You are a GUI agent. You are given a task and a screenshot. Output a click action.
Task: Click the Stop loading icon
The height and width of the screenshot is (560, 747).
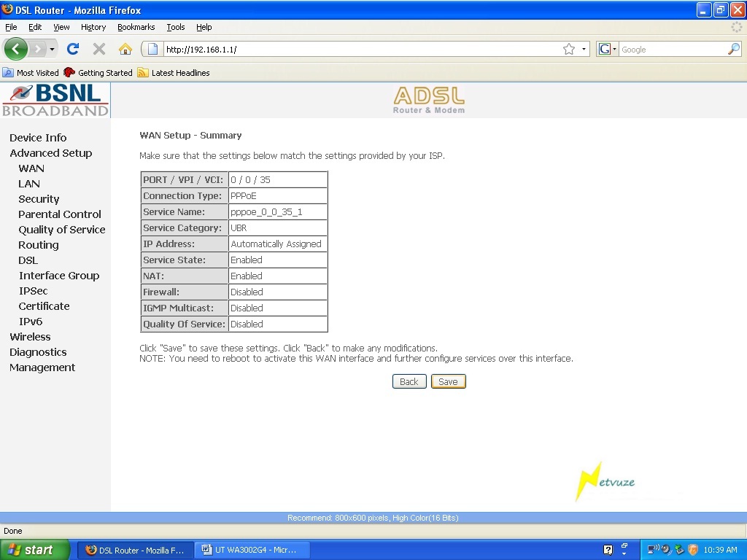pyautogui.click(x=98, y=49)
